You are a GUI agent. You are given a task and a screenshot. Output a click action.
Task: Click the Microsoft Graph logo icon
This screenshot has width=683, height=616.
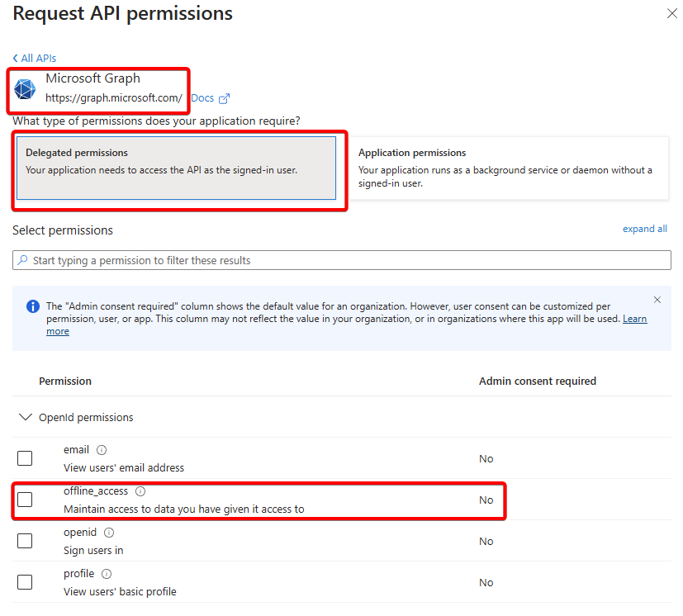[25, 89]
